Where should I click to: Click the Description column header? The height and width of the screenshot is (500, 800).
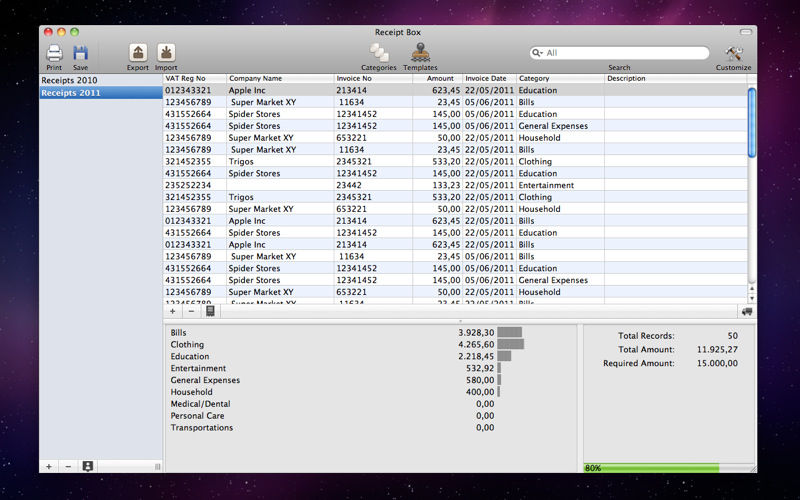[676, 79]
